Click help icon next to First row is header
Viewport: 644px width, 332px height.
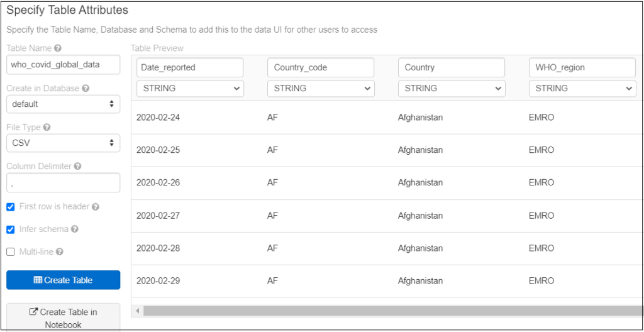(96, 207)
